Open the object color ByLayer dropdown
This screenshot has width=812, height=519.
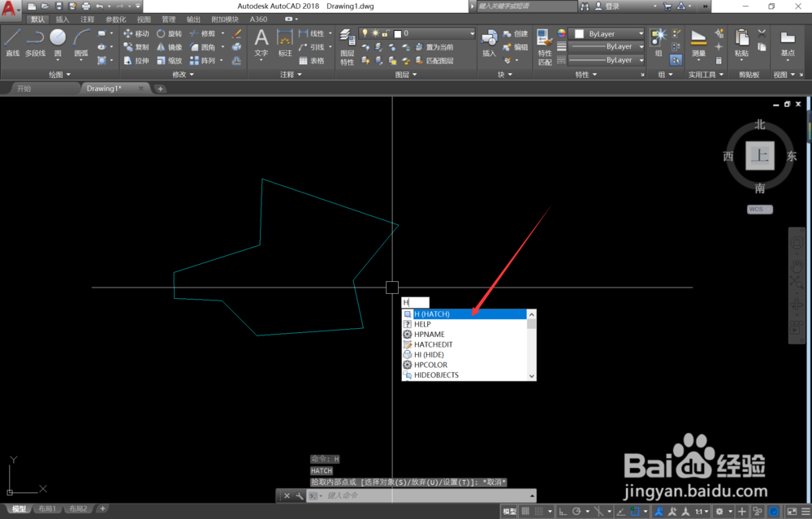pyautogui.click(x=607, y=33)
